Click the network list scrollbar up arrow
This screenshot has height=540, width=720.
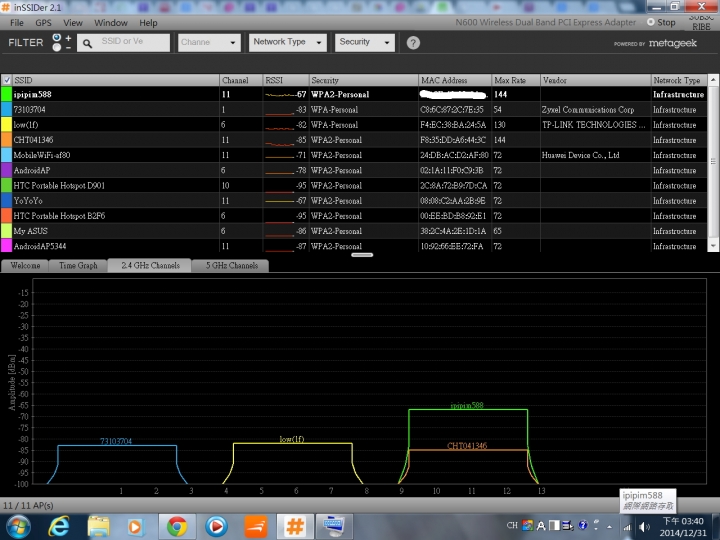tap(713, 80)
